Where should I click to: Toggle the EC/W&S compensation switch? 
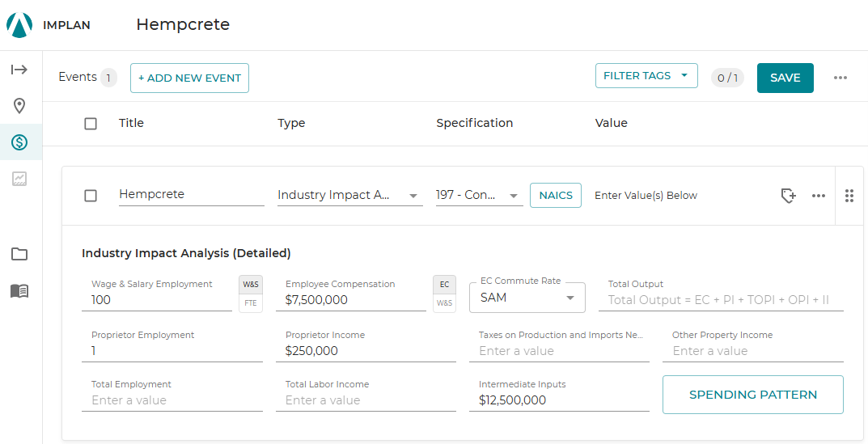click(445, 294)
